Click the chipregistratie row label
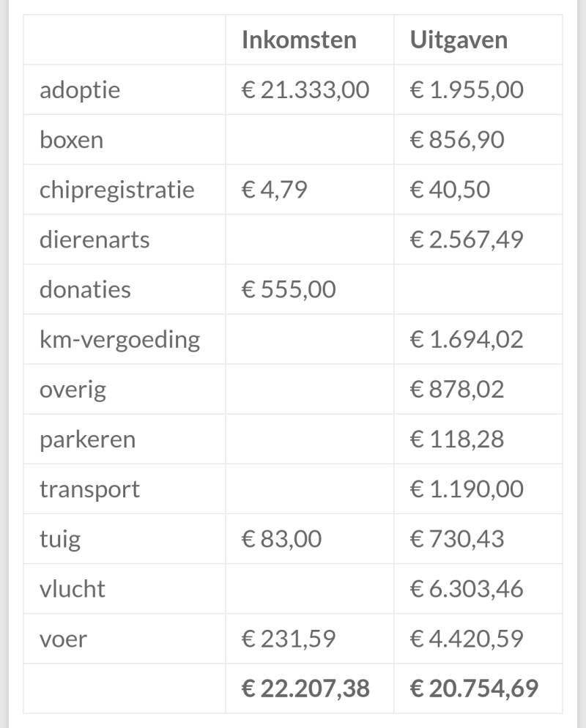The image size is (586, 728). (x=117, y=190)
